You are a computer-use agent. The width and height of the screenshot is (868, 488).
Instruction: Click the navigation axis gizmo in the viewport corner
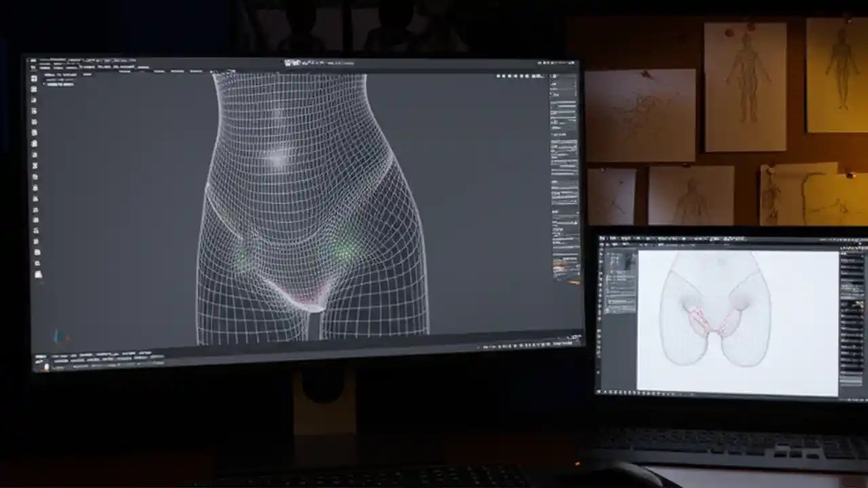click(62, 335)
